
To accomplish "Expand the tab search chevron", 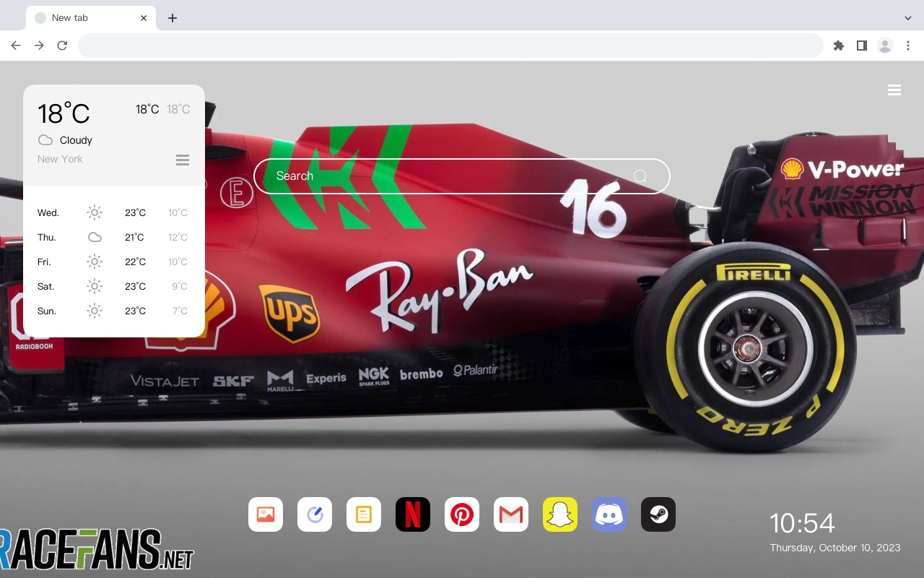I will coord(908,18).
